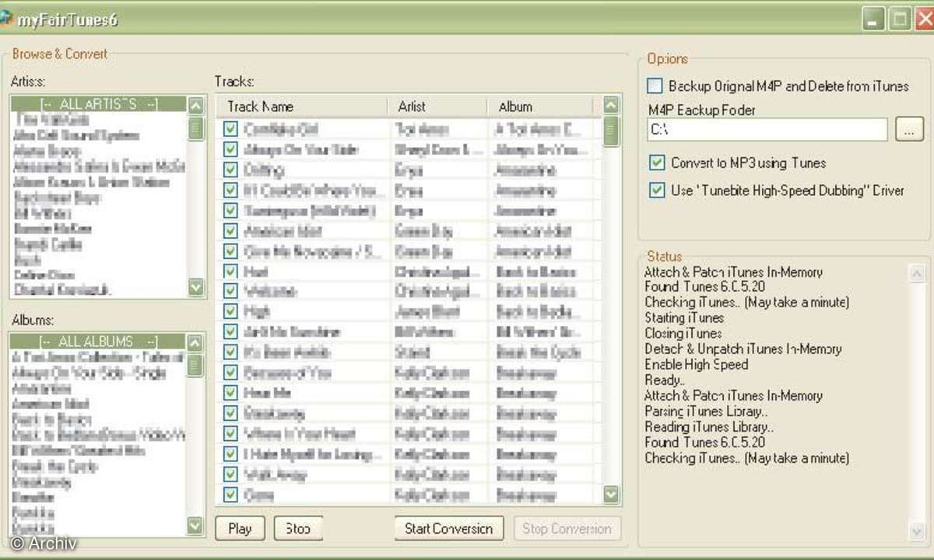Uncheck the Where Is Your Heart track checkbox

[230, 433]
